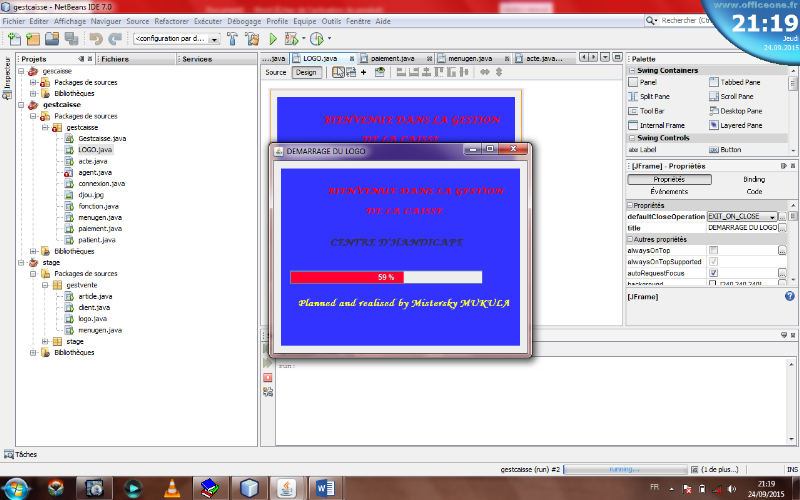This screenshot has width=800, height=500.
Task: Click the running progress bar in status bar
Action: click(624, 469)
